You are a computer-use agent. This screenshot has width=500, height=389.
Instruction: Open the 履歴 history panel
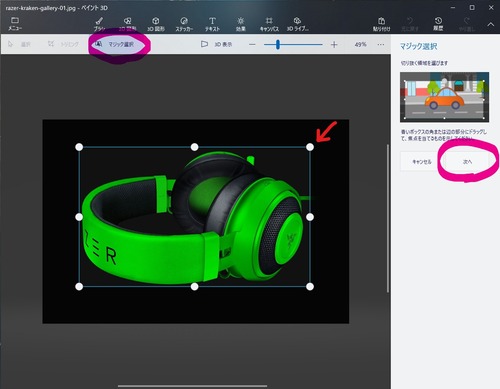[438, 24]
